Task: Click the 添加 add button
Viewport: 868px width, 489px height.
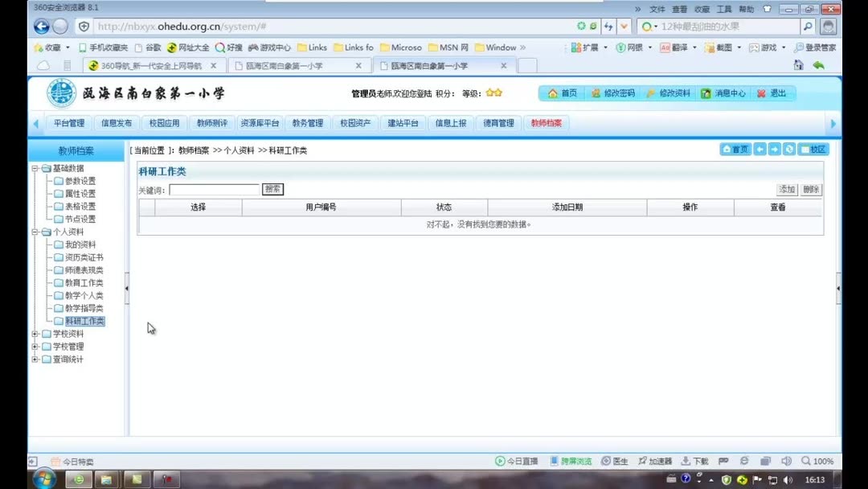Action: tap(786, 189)
